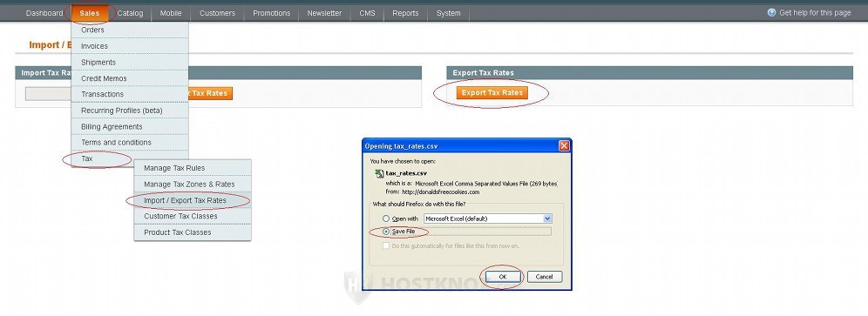868x316 pixels.
Task: Click the Export Tax Rates button
Action: click(x=492, y=92)
